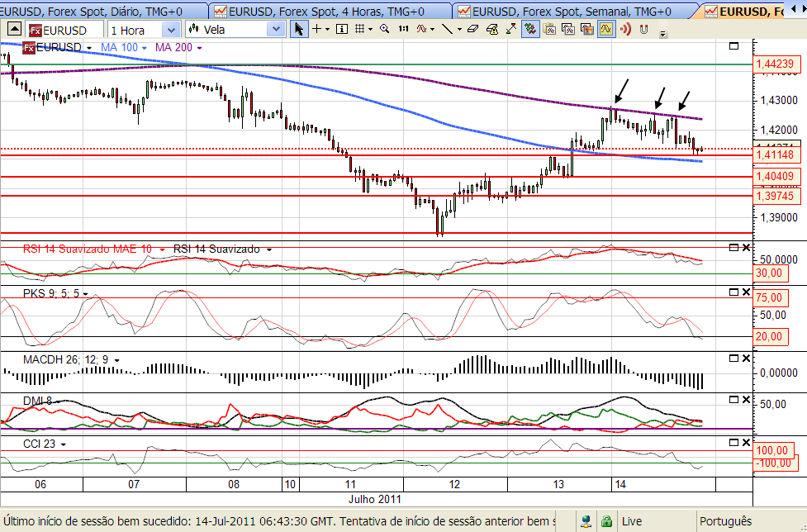Click the EURUSD symbol input field

coord(65,30)
